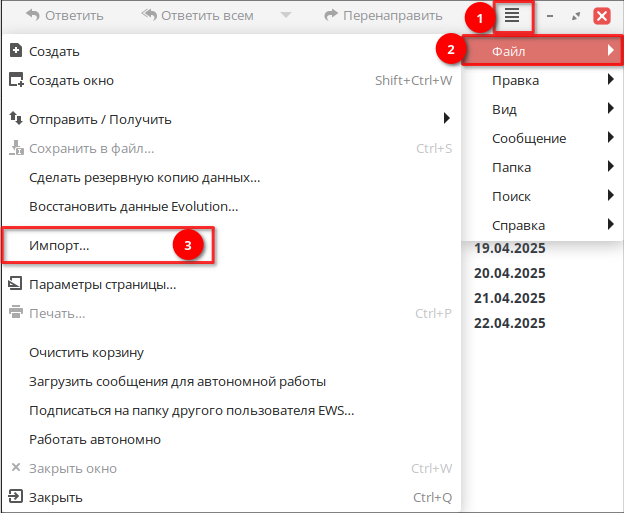Click the Reply arrow icon
The height and width of the screenshot is (513, 624).
(33, 16)
